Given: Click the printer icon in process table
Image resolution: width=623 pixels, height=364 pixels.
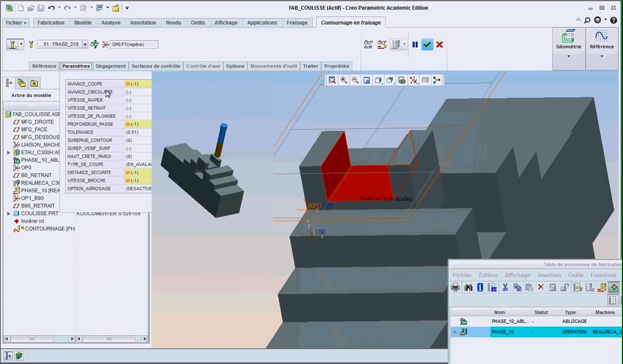Looking at the screenshot, I should 456,287.
